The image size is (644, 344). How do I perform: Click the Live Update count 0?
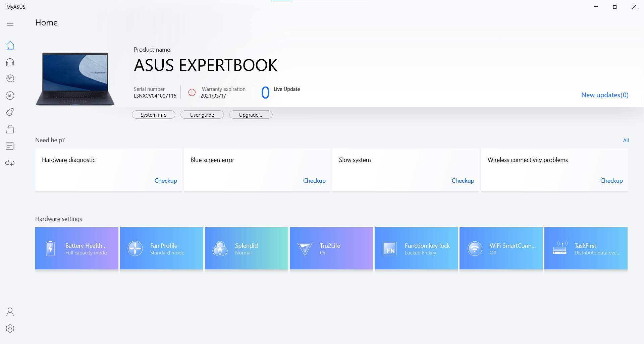[x=265, y=93]
